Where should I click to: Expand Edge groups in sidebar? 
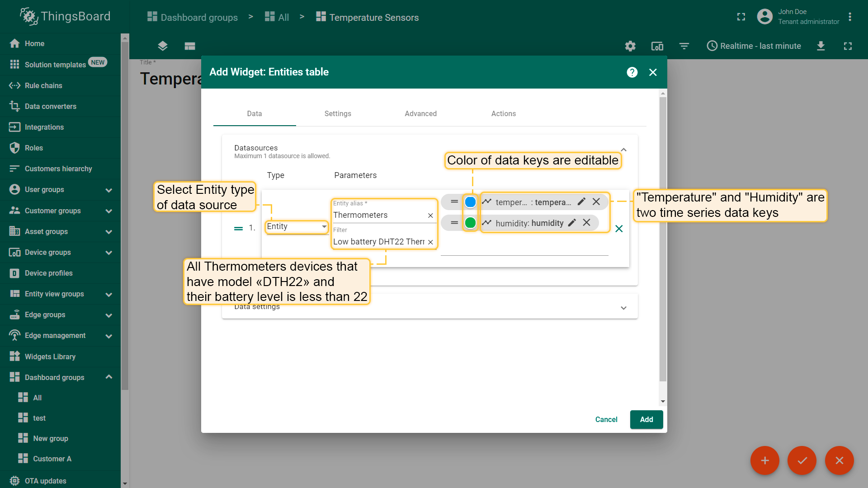coord(108,315)
